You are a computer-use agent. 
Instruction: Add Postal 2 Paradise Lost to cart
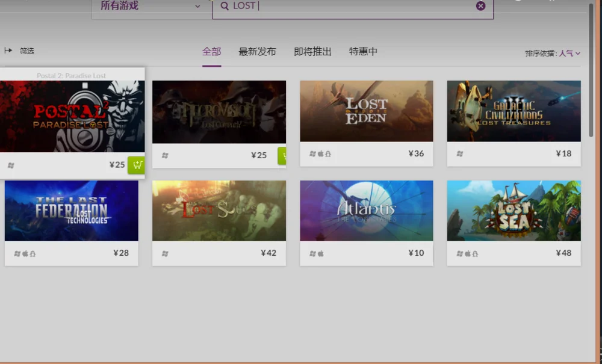[136, 165]
